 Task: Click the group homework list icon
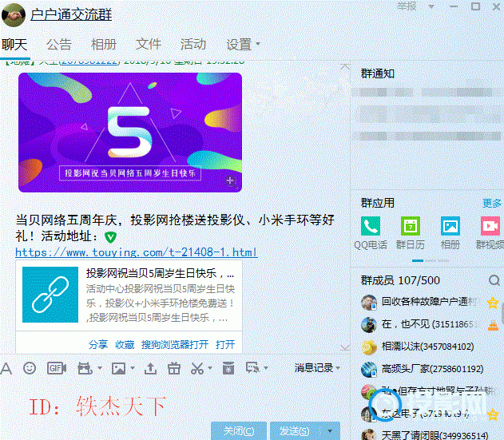tap(228, 368)
